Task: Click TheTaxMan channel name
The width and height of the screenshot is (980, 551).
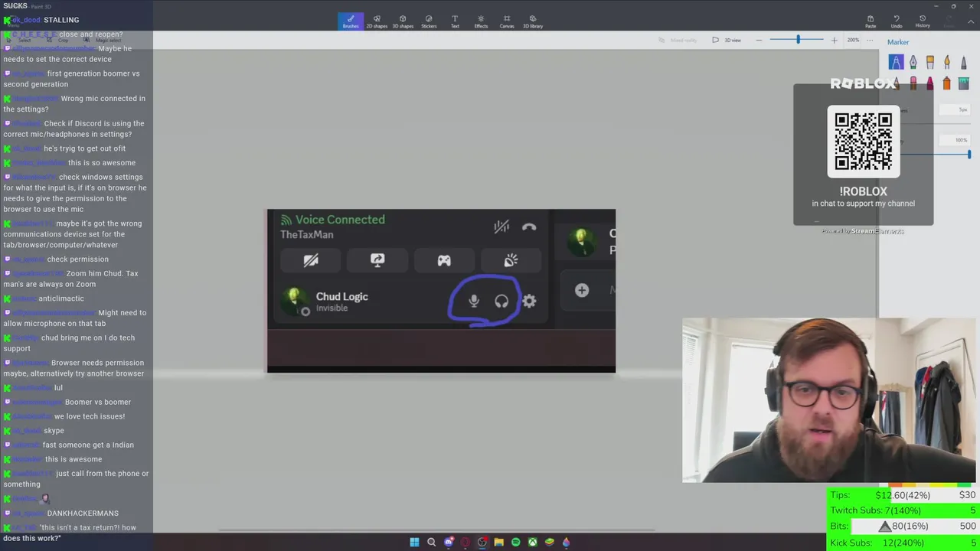Action: pyautogui.click(x=306, y=234)
